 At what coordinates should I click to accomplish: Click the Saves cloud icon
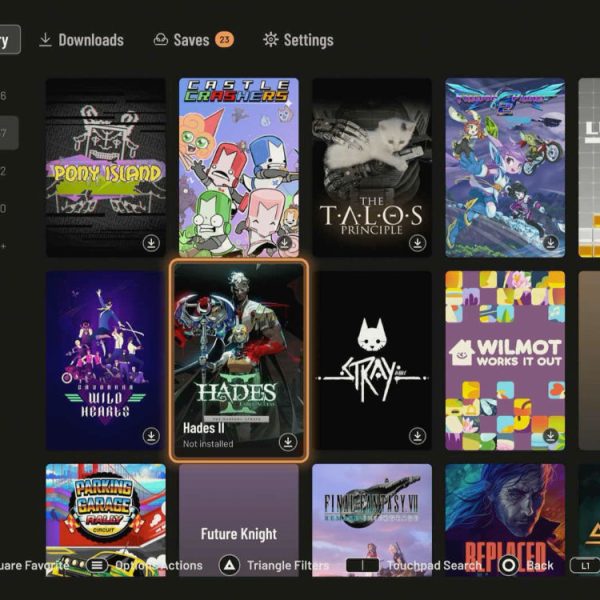click(x=161, y=39)
